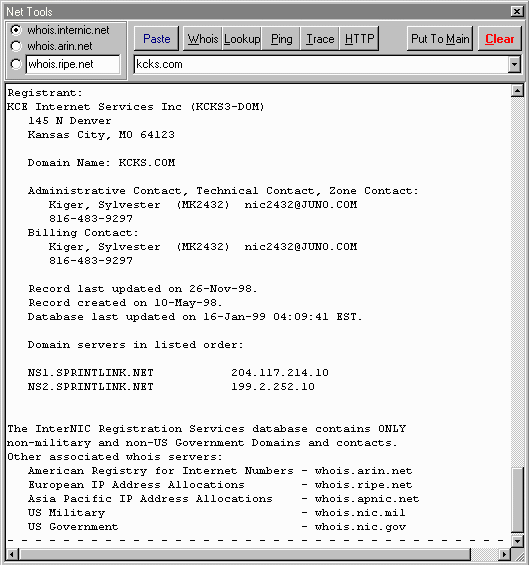Click the Lookup button
This screenshot has width=529, height=565.
(x=242, y=39)
